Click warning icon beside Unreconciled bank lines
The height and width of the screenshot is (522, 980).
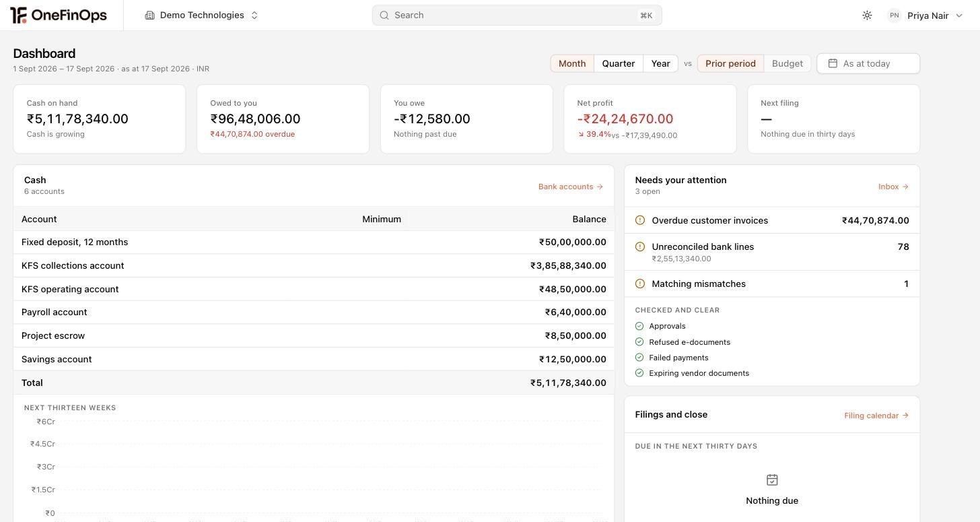[x=640, y=247]
